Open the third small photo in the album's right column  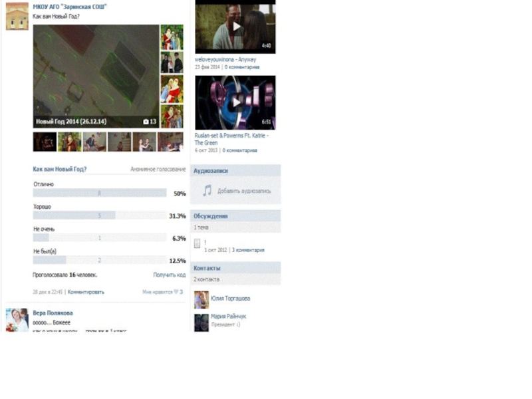pos(172,89)
